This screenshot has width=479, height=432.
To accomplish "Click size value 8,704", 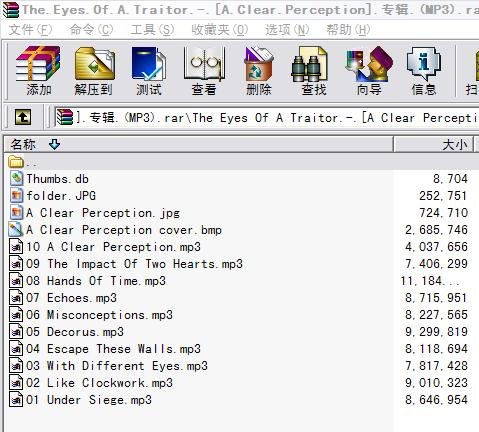I will coord(450,179).
